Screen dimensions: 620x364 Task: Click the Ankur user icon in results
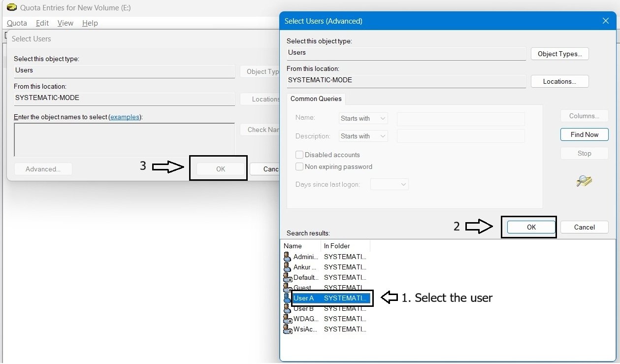pos(288,267)
